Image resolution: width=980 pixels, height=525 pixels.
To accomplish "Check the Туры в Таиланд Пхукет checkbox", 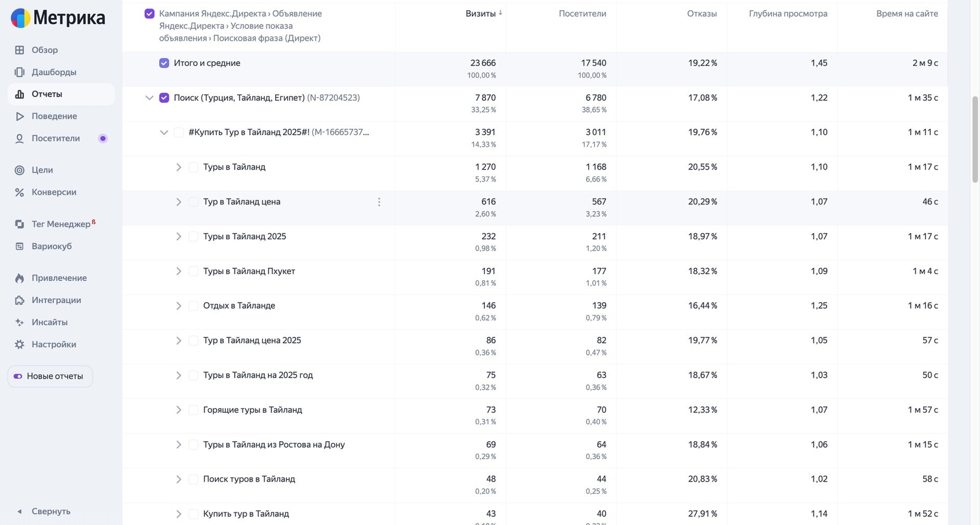I will tap(194, 271).
